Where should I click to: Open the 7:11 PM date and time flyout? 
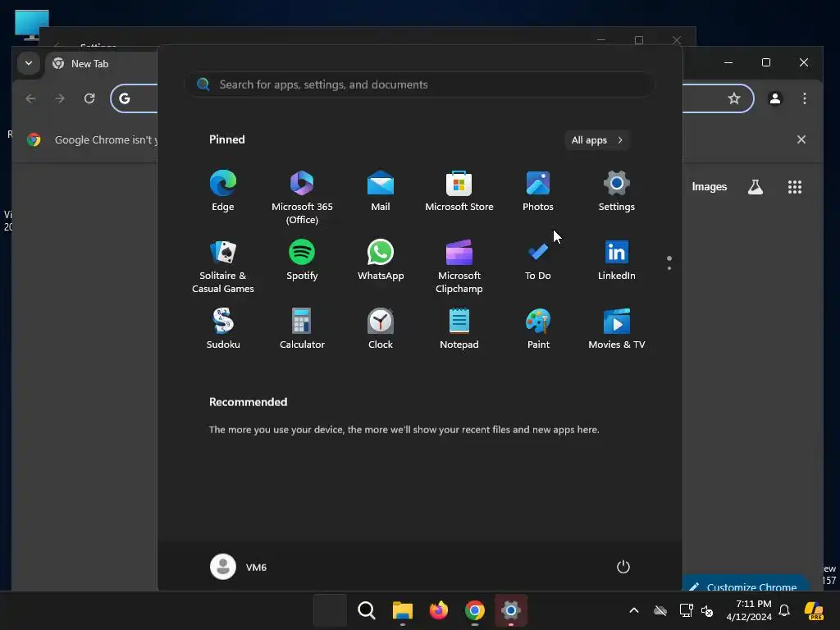pyautogui.click(x=749, y=610)
